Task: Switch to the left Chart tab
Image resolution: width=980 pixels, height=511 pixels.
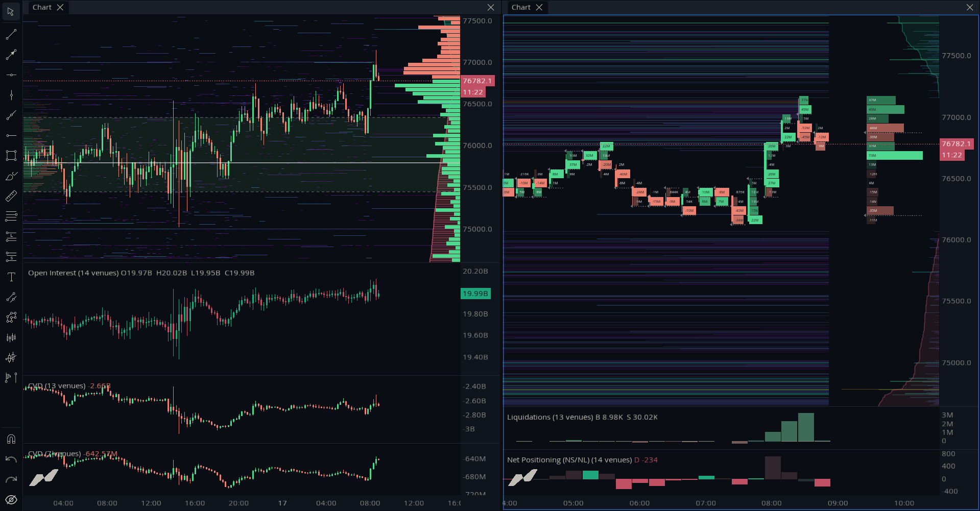Action: [42, 7]
